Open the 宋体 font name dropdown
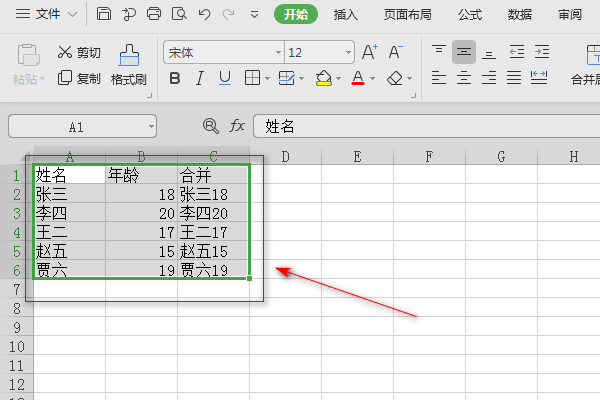This screenshot has height=400, width=600. (x=278, y=52)
